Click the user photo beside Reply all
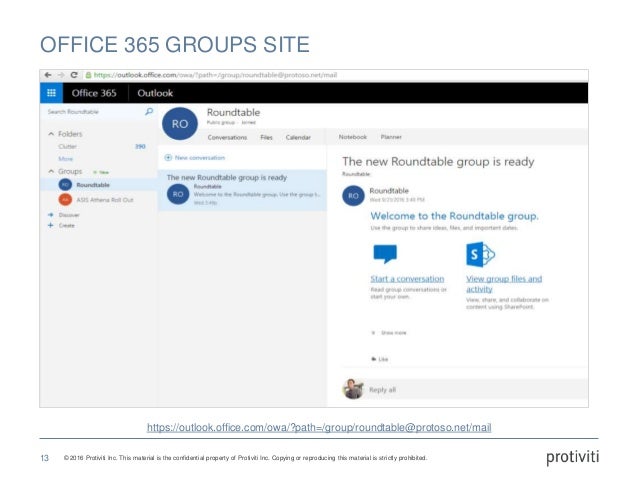 353,389
